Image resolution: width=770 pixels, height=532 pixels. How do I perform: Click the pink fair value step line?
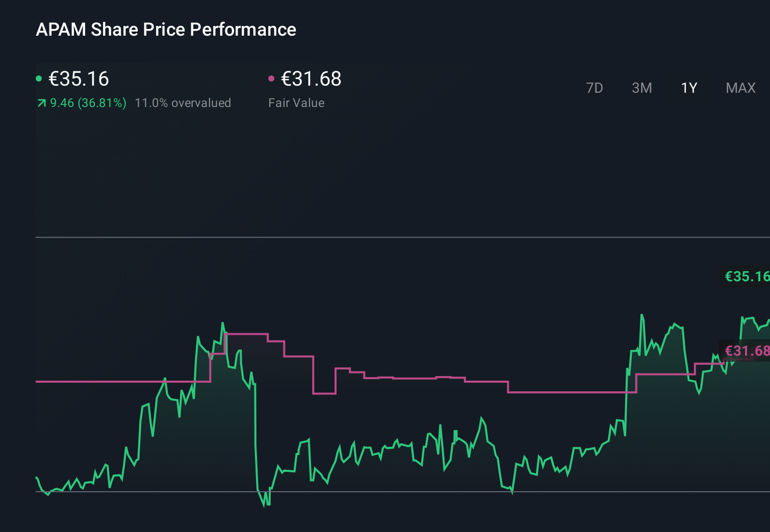tap(408, 377)
